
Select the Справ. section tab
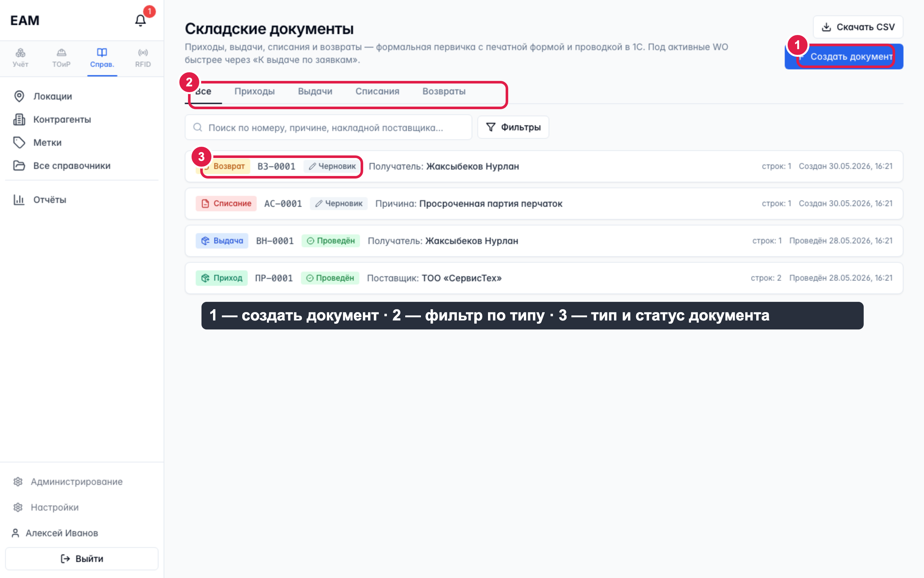click(x=102, y=58)
